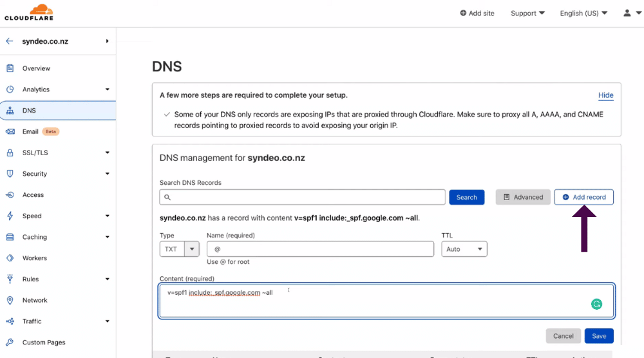Click the Overview clipboard icon

[10, 68]
